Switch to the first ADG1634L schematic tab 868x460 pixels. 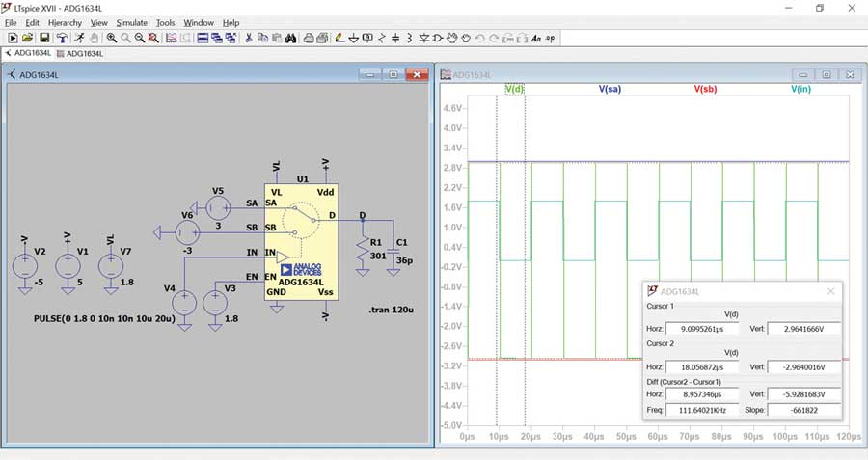tap(28, 54)
